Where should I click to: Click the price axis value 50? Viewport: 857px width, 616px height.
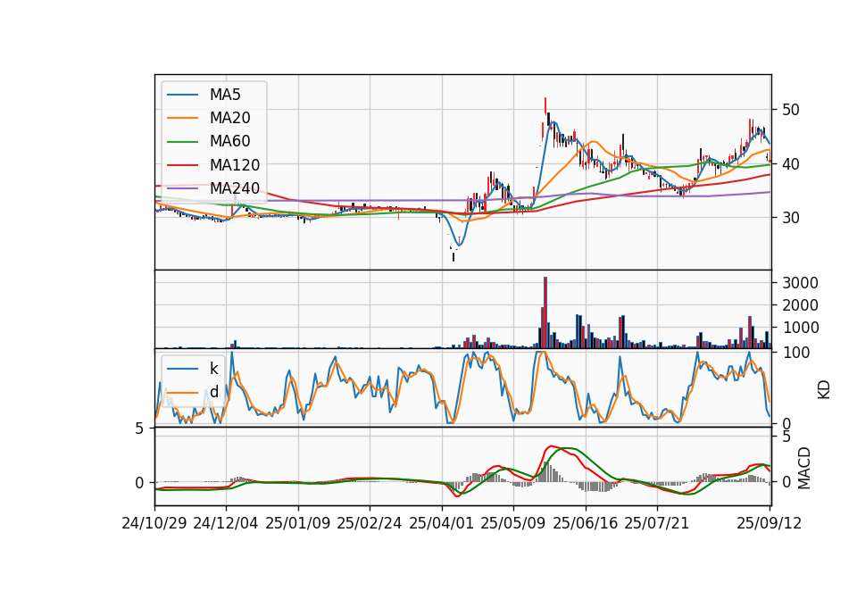click(x=790, y=110)
